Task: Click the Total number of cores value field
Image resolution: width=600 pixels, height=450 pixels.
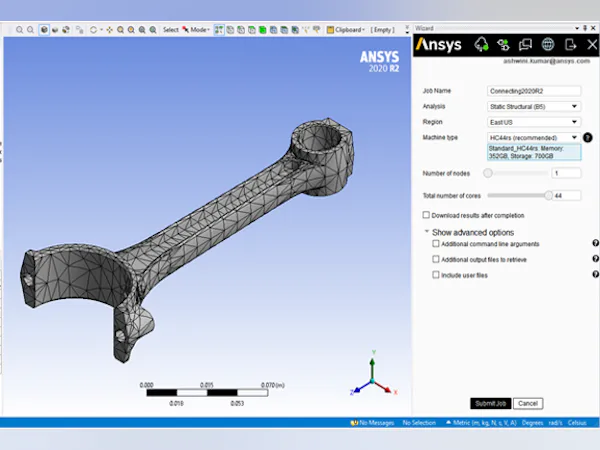Action: tap(566, 196)
